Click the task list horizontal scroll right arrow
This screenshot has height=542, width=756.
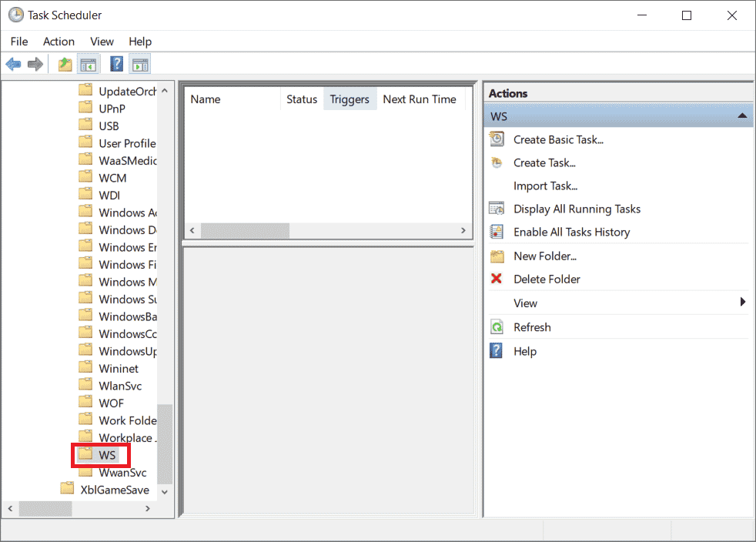[463, 230]
